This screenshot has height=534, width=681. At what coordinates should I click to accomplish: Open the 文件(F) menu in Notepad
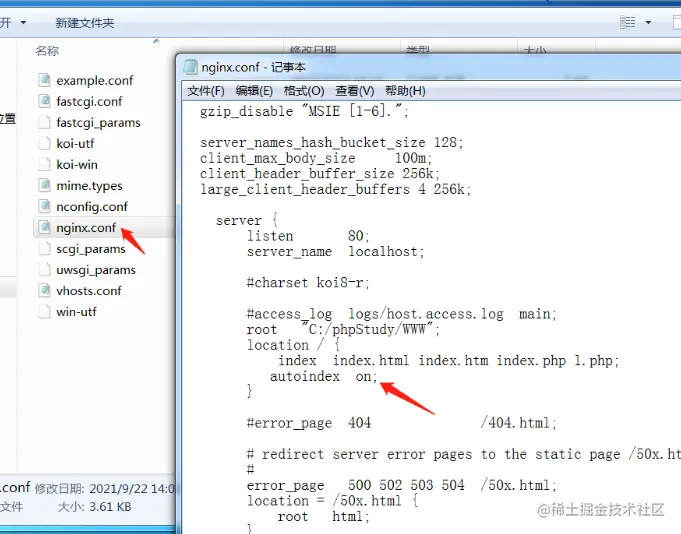pyautogui.click(x=206, y=91)
